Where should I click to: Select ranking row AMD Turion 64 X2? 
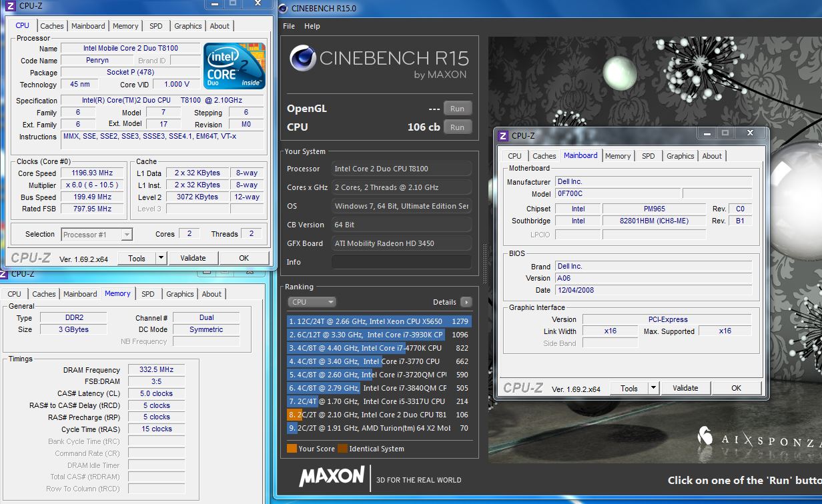379,428
